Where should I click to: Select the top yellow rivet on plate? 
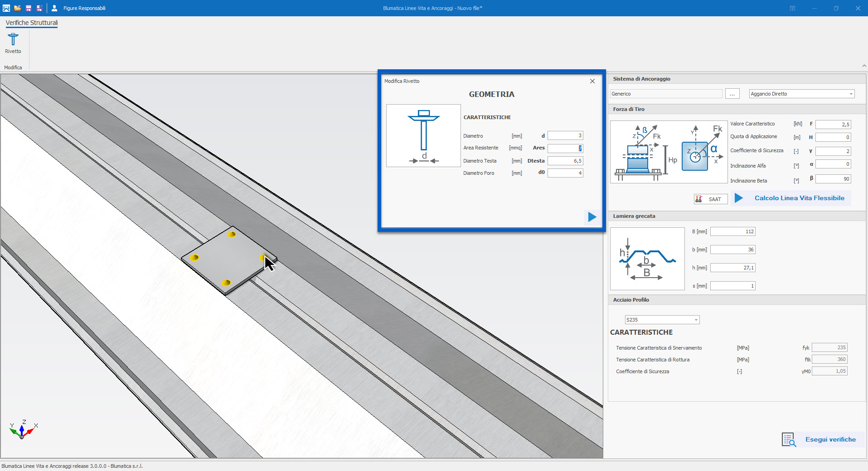point(232,235)
